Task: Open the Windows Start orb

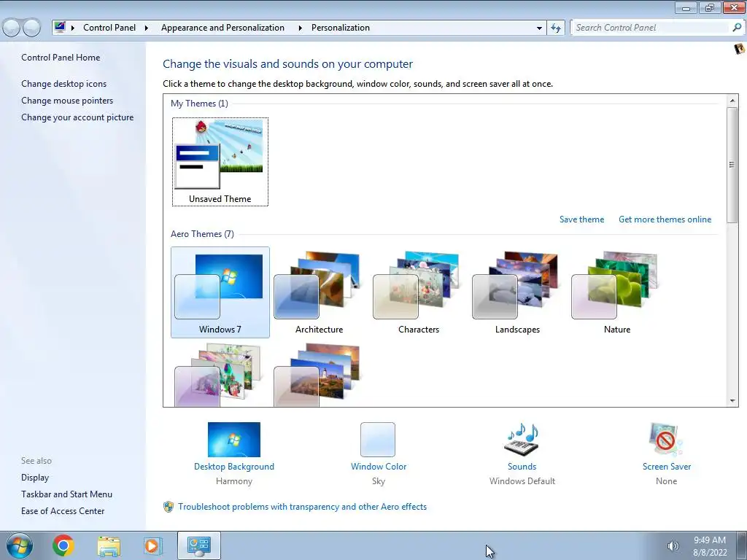Action: (19, 545)
